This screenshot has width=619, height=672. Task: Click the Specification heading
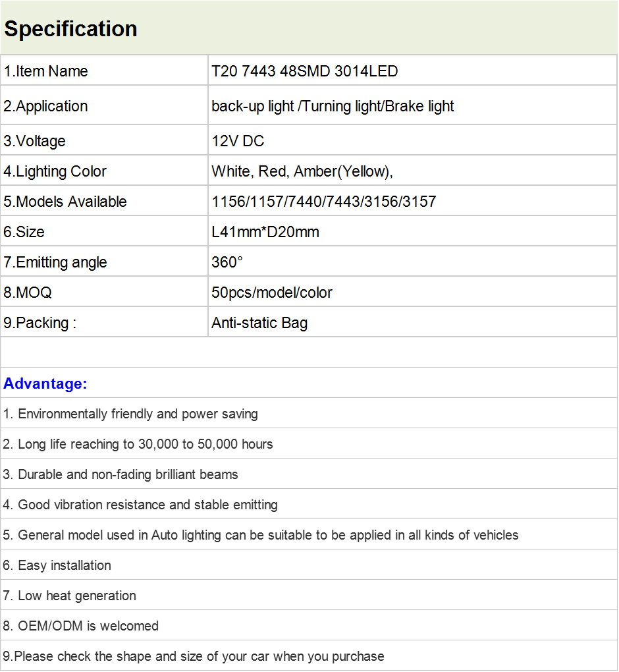click(x=70, y=29)
